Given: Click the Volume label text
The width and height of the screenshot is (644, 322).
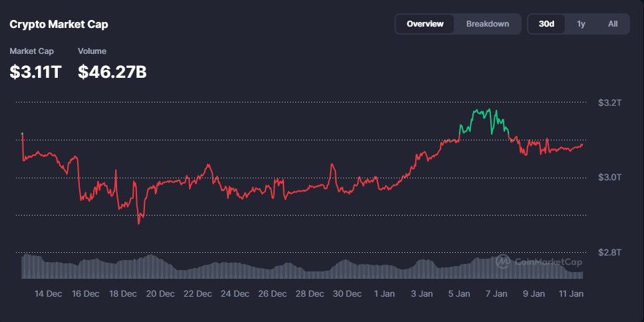Looking at the screenshot, I should 92,51.
